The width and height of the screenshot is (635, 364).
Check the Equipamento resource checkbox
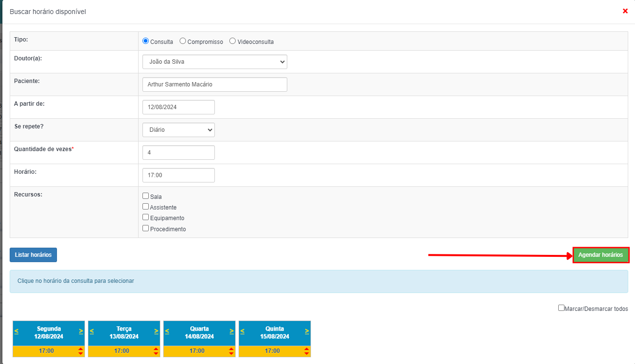pos(145,217)
